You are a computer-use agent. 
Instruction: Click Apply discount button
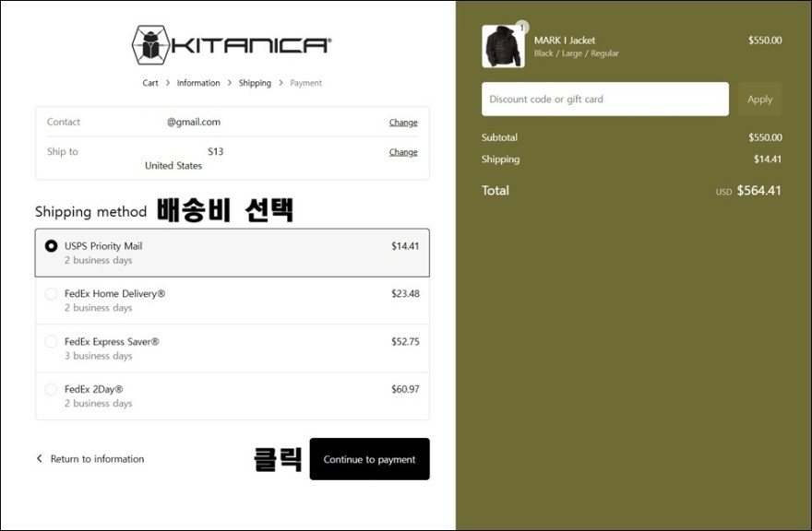tap(759, 99)
